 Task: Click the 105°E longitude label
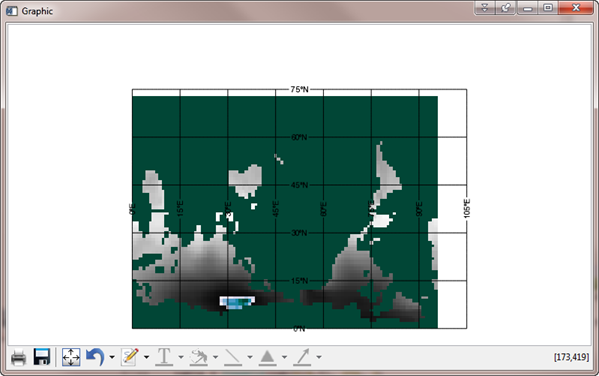(x=467, y=209)
